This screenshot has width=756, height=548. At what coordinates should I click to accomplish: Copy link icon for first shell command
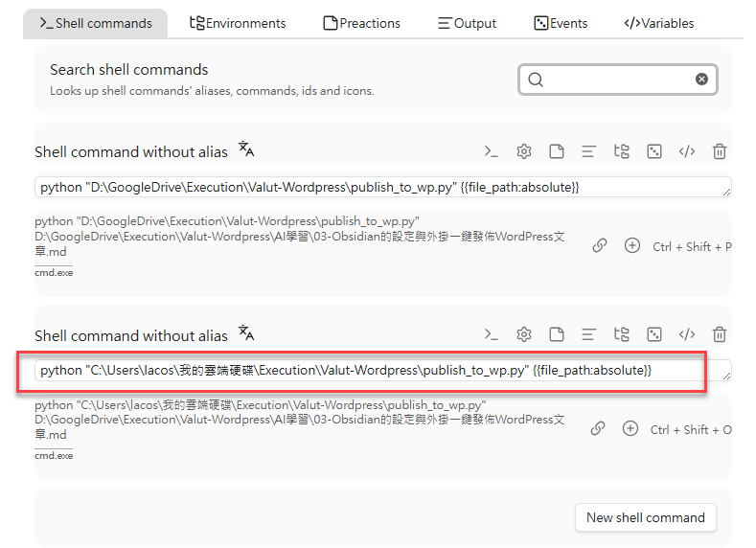[x=600, y=246]
